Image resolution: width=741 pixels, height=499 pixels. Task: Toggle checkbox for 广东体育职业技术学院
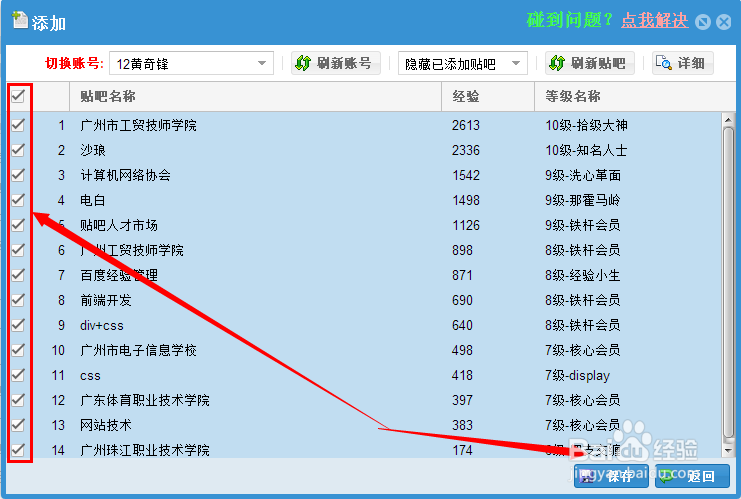pos(18,400)
